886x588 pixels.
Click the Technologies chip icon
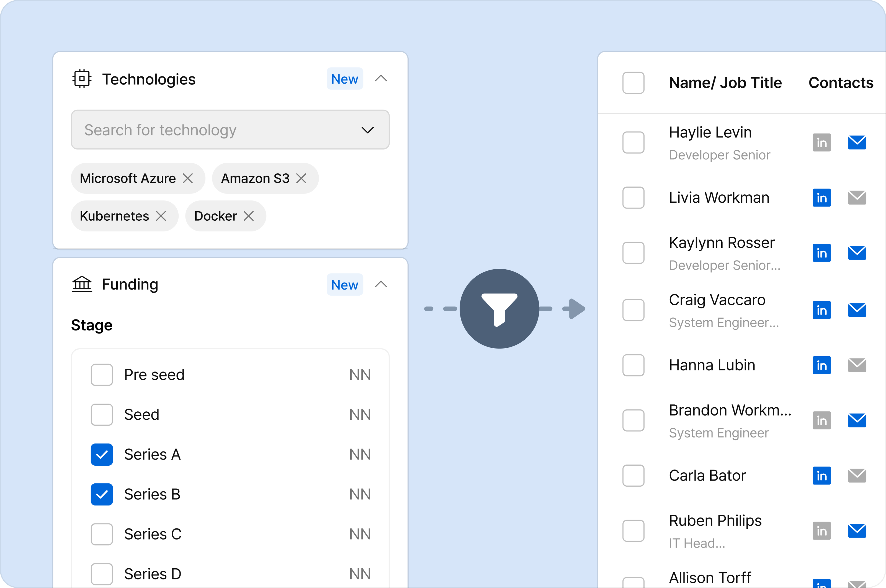pos(82,79)
